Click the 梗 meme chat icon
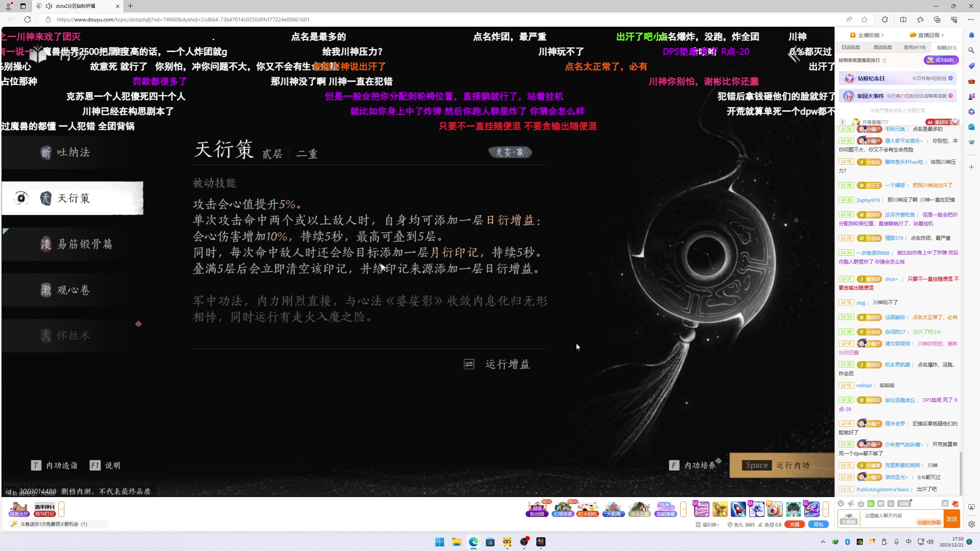 (x=881, y=504)
